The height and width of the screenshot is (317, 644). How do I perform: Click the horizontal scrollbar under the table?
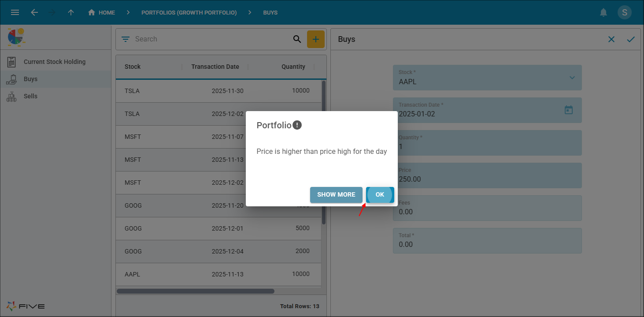tap(196, 291)
